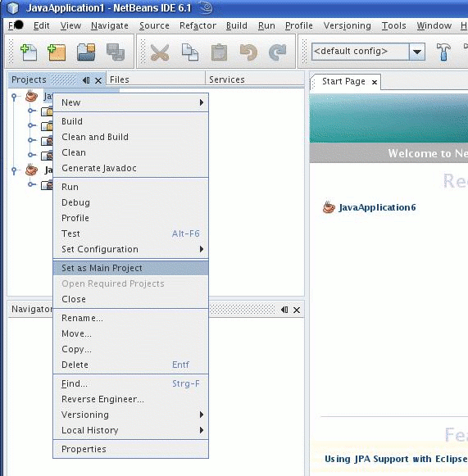Choose Clean from the context menu
468x476 pixels.
click(130, 152)
